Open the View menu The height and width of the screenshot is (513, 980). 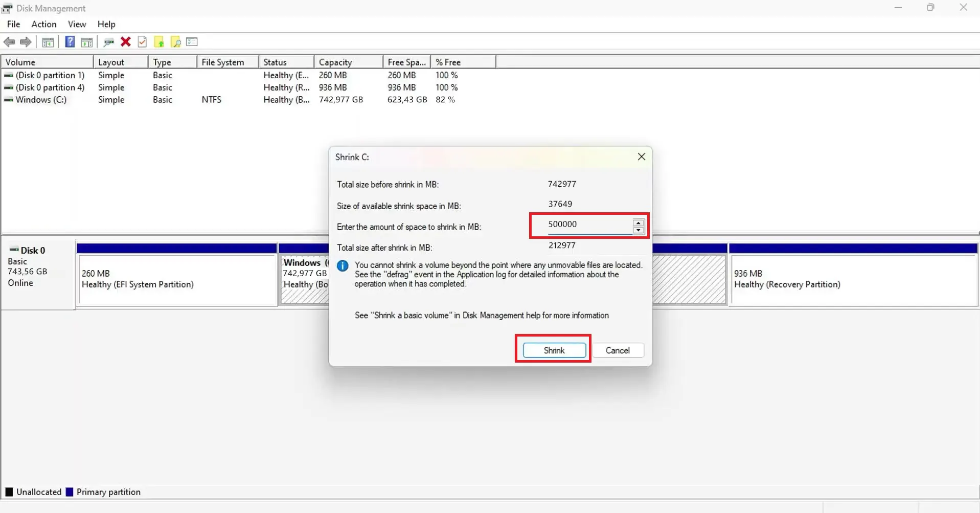point(76,24)
